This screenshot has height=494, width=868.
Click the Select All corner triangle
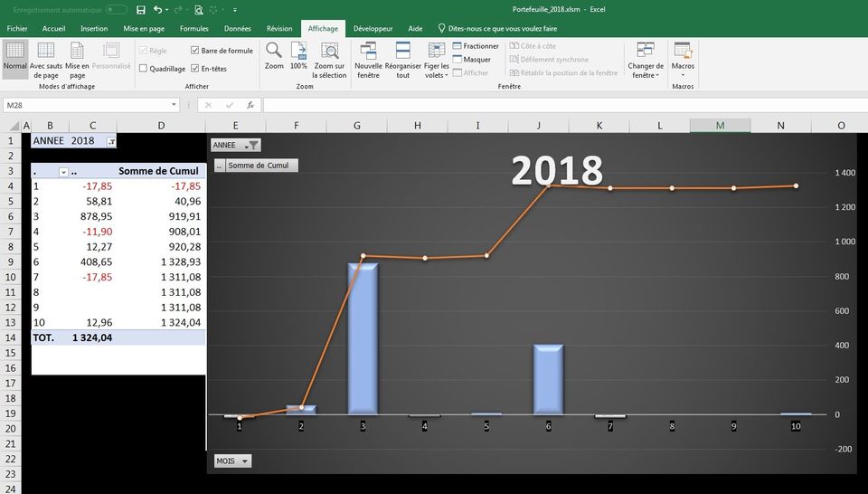[x=14, y=126]
